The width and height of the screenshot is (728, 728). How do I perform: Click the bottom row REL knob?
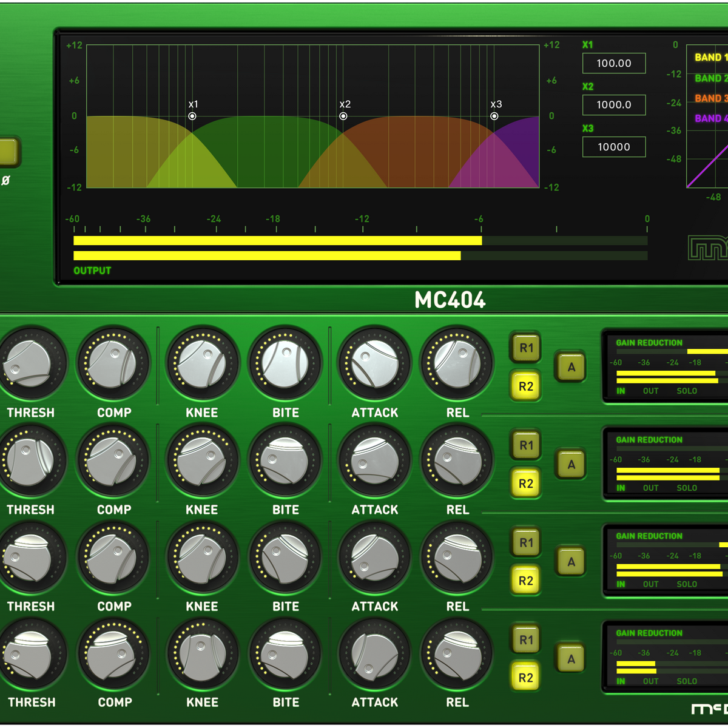coord(457,655)
